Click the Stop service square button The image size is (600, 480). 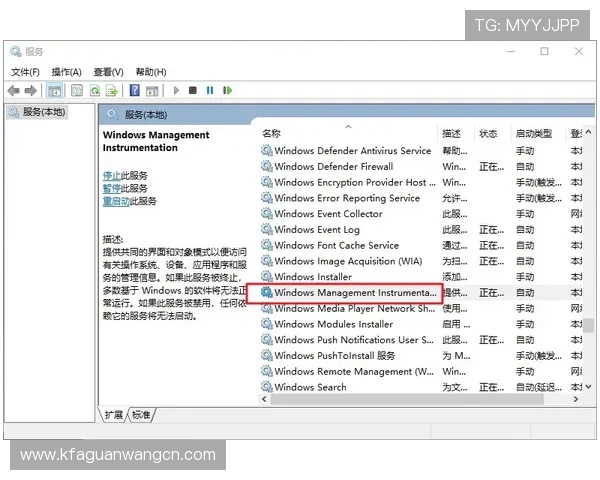[x=193, y=90]
